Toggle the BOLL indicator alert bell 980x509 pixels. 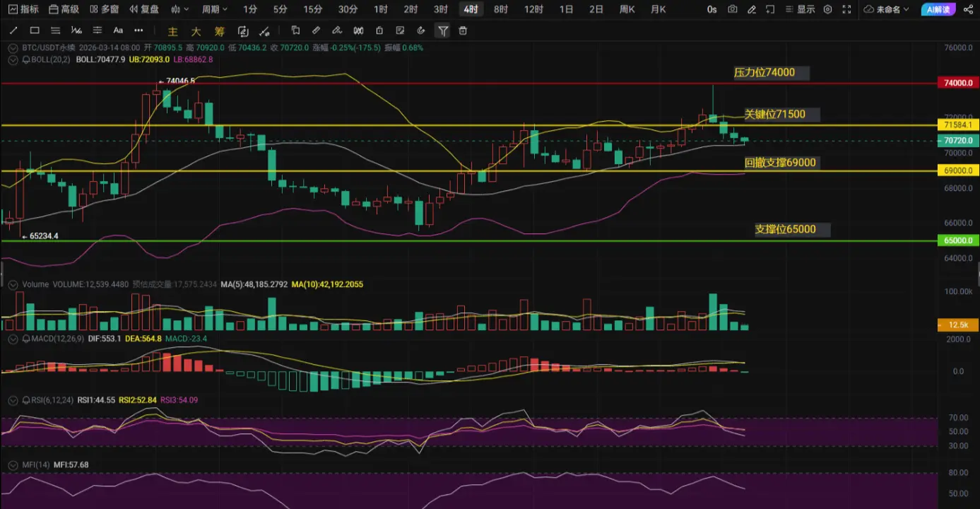coord(25,59)
